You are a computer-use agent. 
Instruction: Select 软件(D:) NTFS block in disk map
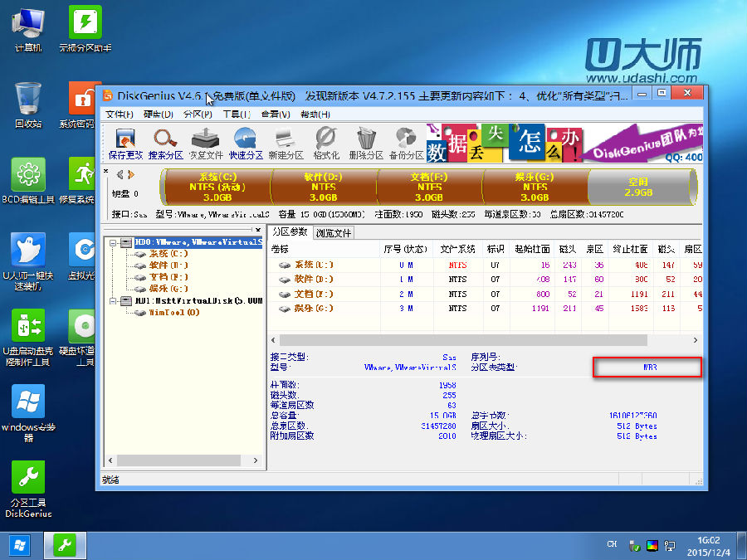click(324, 187)
